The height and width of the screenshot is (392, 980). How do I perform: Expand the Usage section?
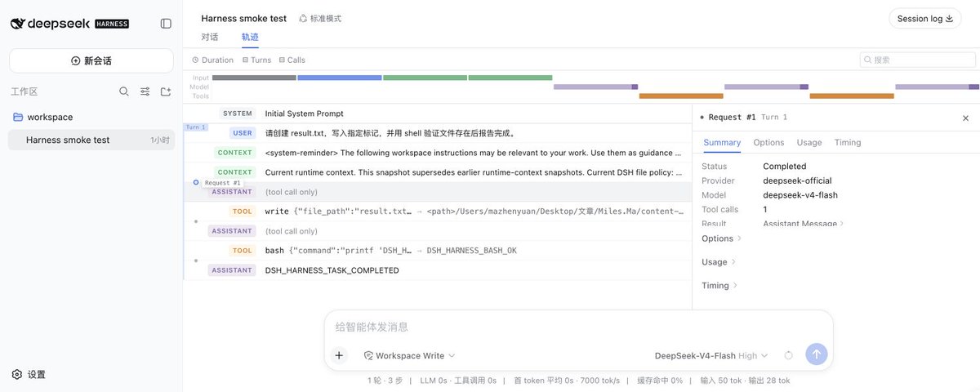[x=719, y=262]
